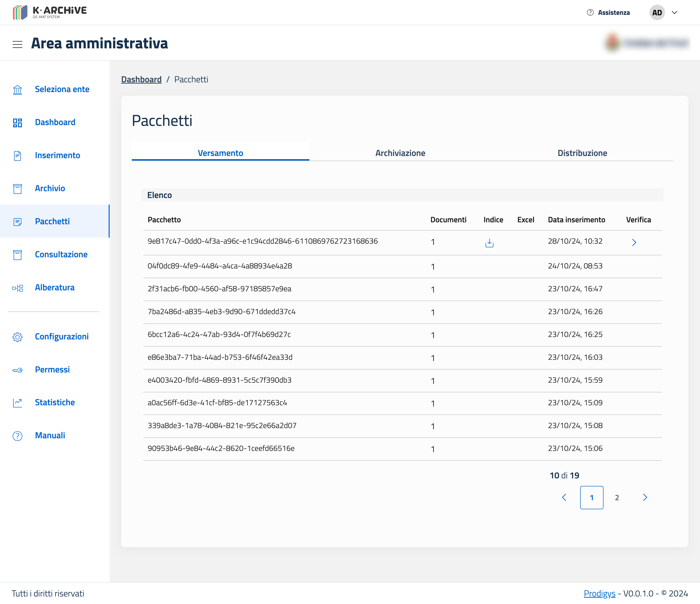
Task: Open Seleziona ente bank icon
Action: tap(17, 90)
